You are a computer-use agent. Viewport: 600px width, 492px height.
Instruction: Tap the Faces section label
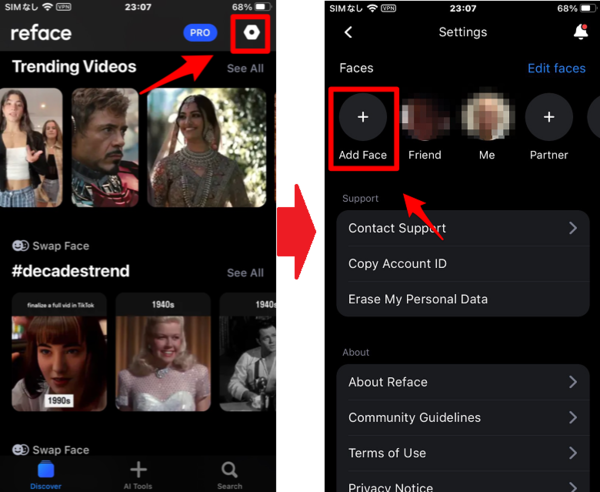[x=356, y=68]
